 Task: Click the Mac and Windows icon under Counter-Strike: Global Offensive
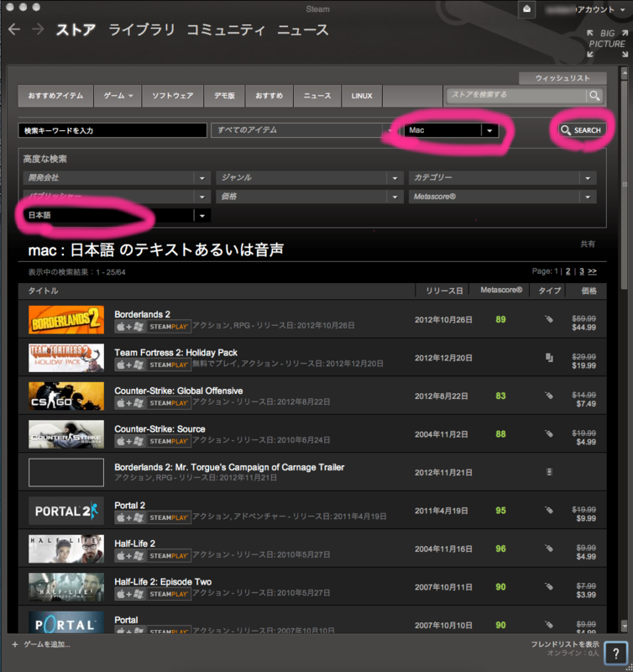(x=130, y=403)
